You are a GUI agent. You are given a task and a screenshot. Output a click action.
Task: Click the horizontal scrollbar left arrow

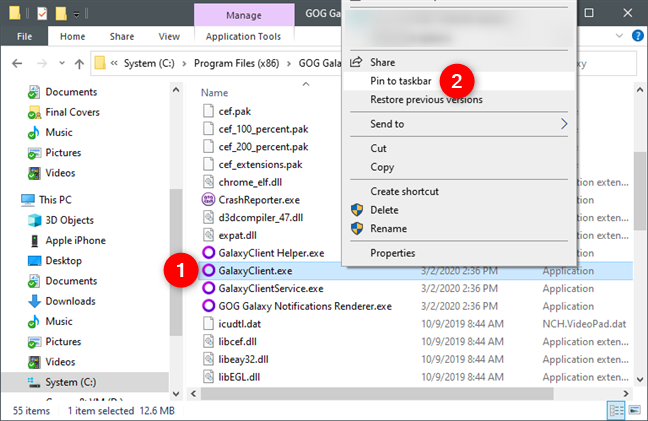point(193,394)
